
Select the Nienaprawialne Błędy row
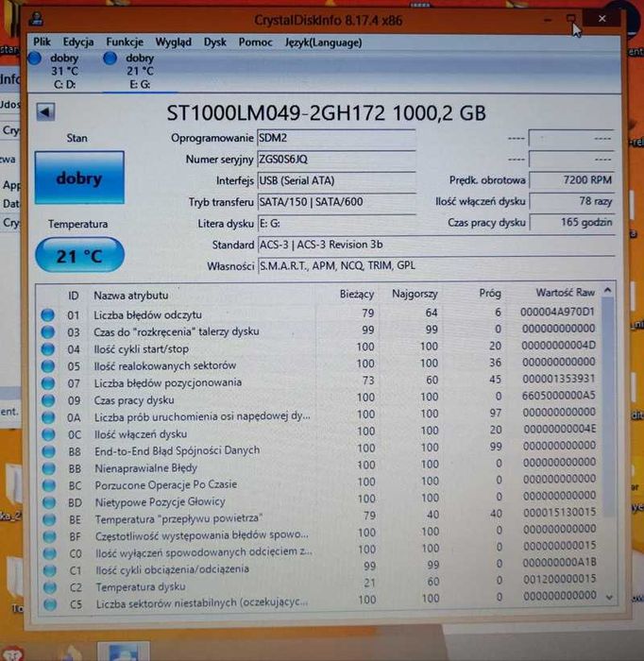point(319,466)
